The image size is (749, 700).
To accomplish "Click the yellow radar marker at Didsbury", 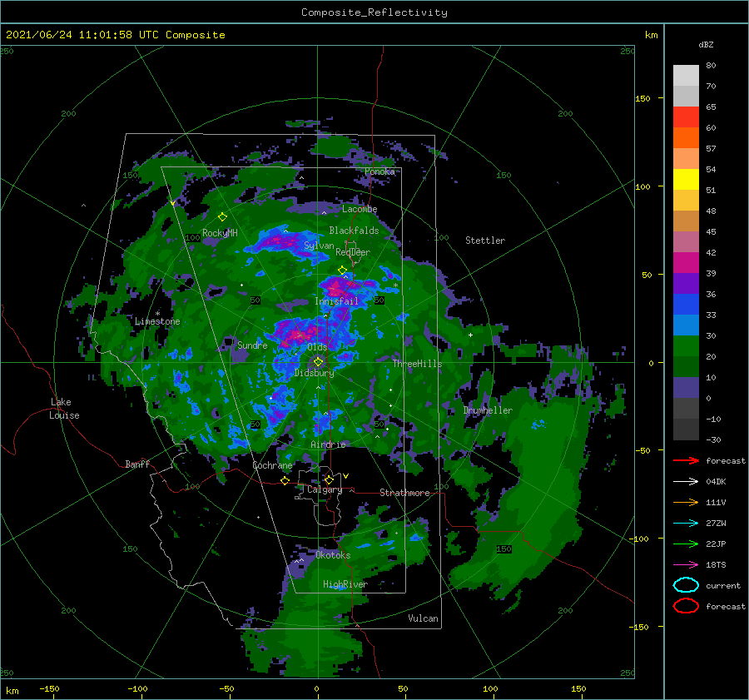I will [x=318, y=362].
